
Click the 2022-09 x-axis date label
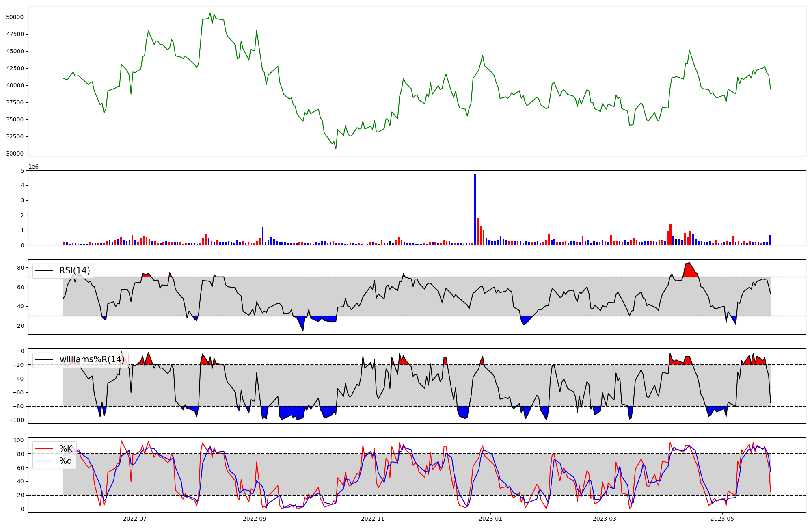255,519
